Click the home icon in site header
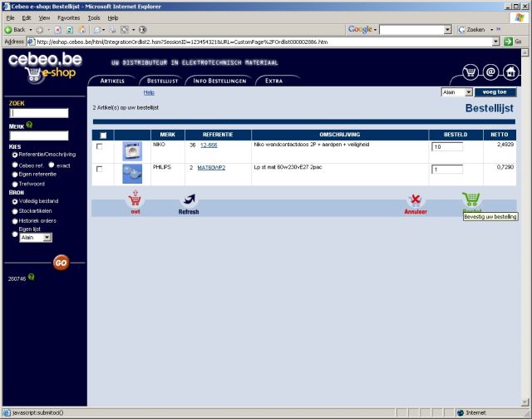532x419 pixels. [510, 72]
